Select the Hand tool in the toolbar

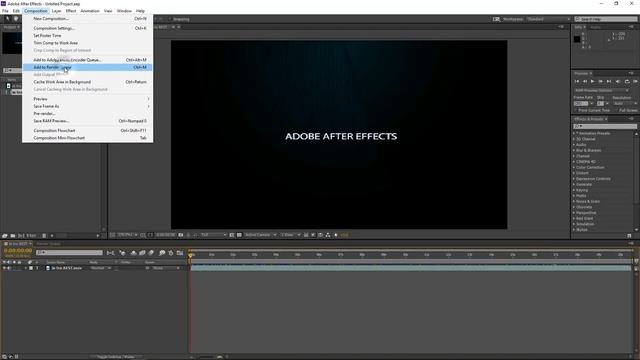click(x=16, y=19)
